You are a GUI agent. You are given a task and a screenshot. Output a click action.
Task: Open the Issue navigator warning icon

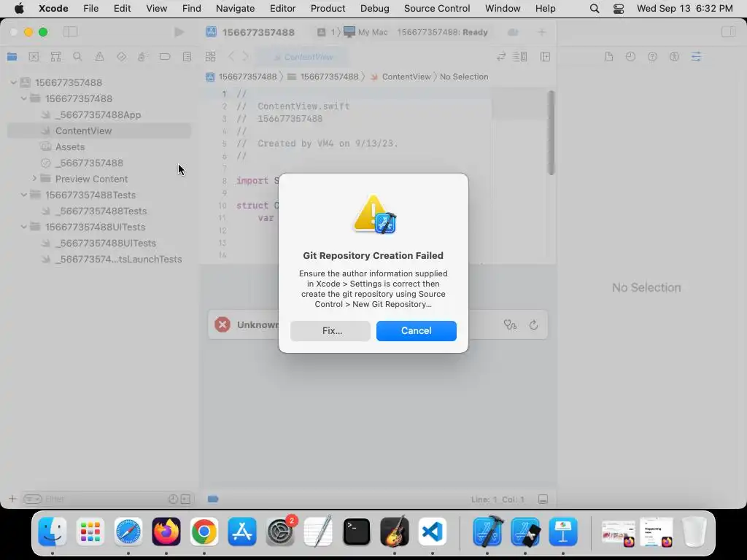(x=99, y=57)
